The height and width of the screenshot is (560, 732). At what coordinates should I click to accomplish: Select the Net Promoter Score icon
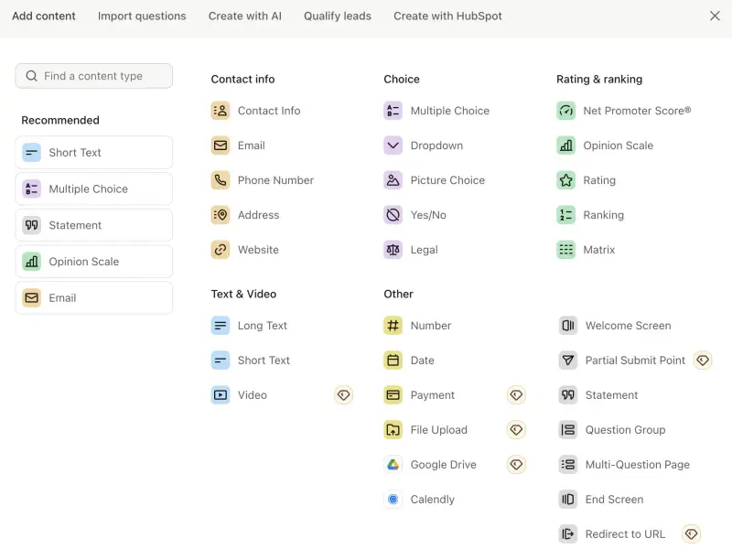pos(565,111)
